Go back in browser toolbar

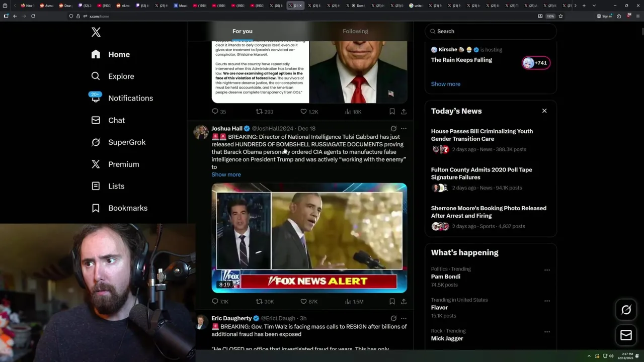(x=15, y=16)
